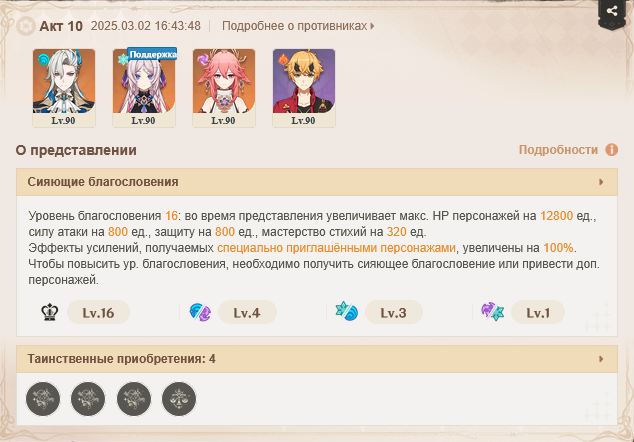Click the Lv.16 blessing level badge
This screenshot has height=442, width=634.
tap(98, 313)
